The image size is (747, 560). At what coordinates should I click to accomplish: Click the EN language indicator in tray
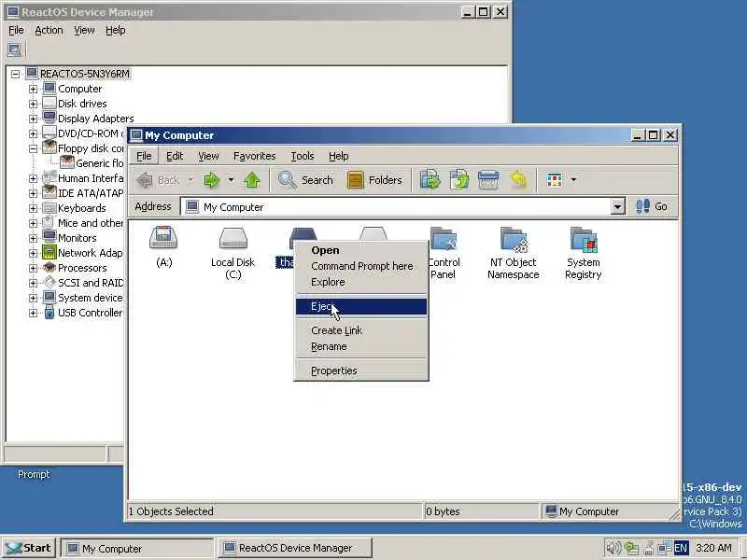click(x=681, y=548)
